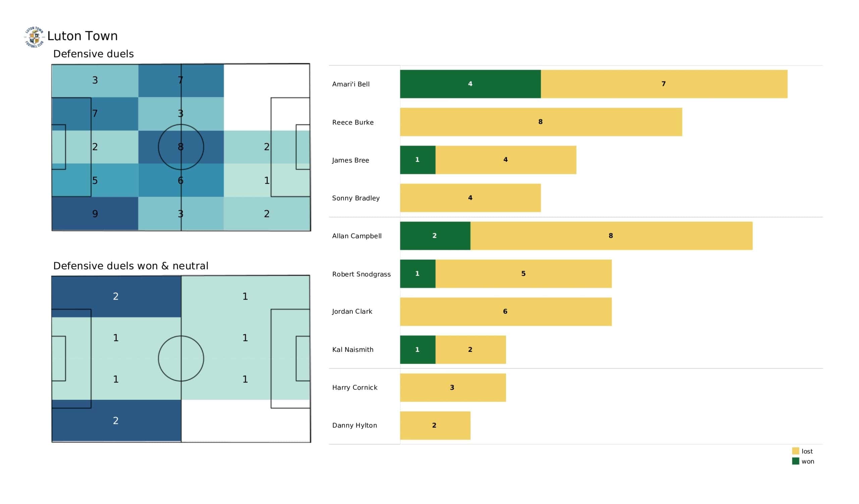
Task: Click the Defensive duels won & neutral title
Action: (131, 266)
